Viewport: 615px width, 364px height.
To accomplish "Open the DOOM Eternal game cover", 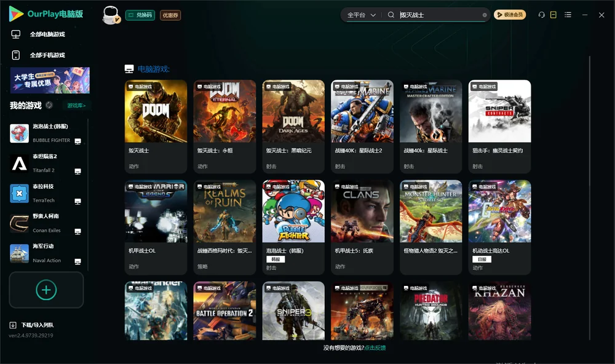I will pos(224,111).
